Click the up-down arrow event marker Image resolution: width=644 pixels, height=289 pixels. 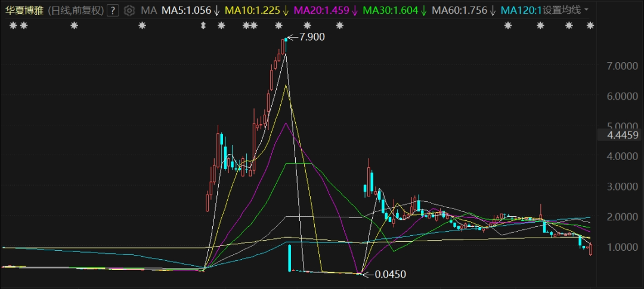203,26
